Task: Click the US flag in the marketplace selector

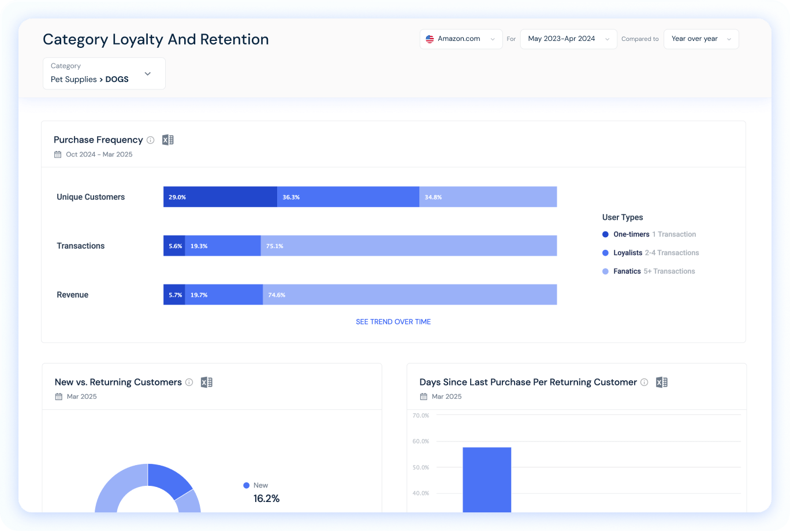Action: (429, 39)
